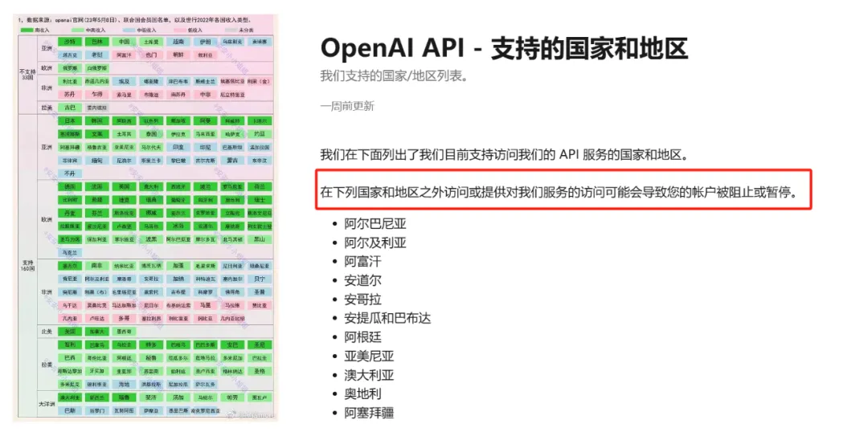This screenshot has height=432, width=868.
Task: Click the '日本' cell in the chart
Action: click(x=70, y=120)
